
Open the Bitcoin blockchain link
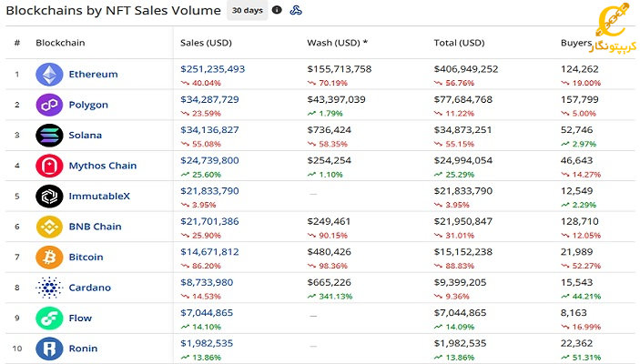coord(86,258)
